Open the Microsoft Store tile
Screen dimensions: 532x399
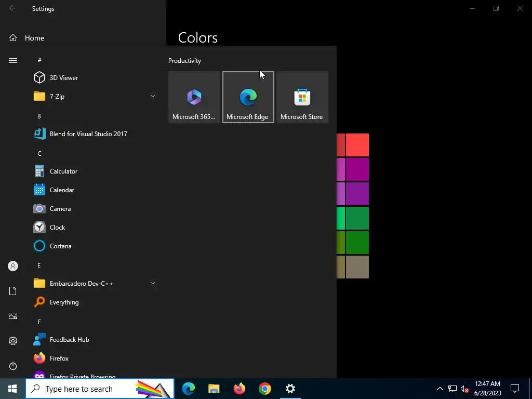pyautogui.click(x=302, y=97)
